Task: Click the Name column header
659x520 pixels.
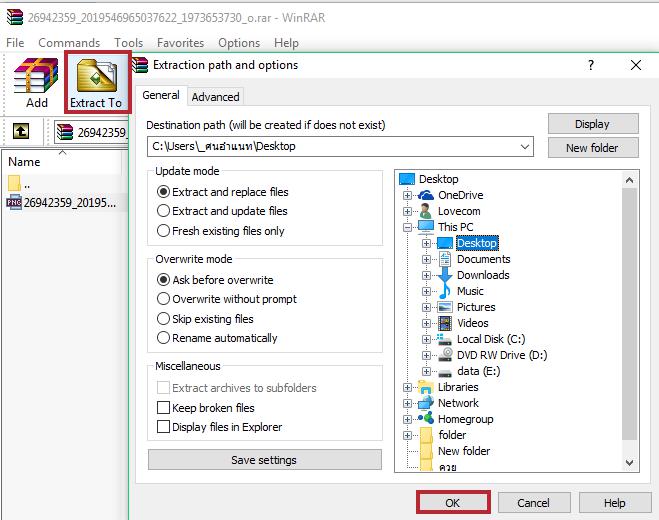Action: pos(61,162)
